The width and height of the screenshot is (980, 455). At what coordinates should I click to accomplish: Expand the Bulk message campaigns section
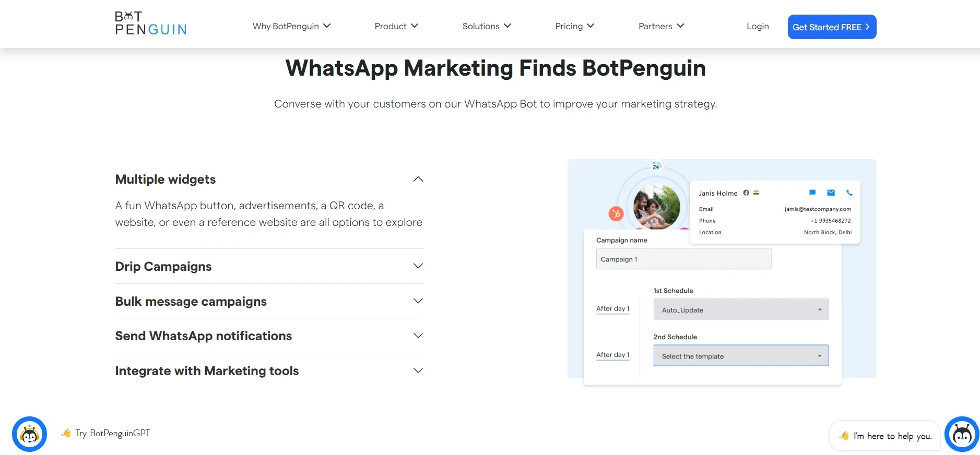[x=269, y=301]
